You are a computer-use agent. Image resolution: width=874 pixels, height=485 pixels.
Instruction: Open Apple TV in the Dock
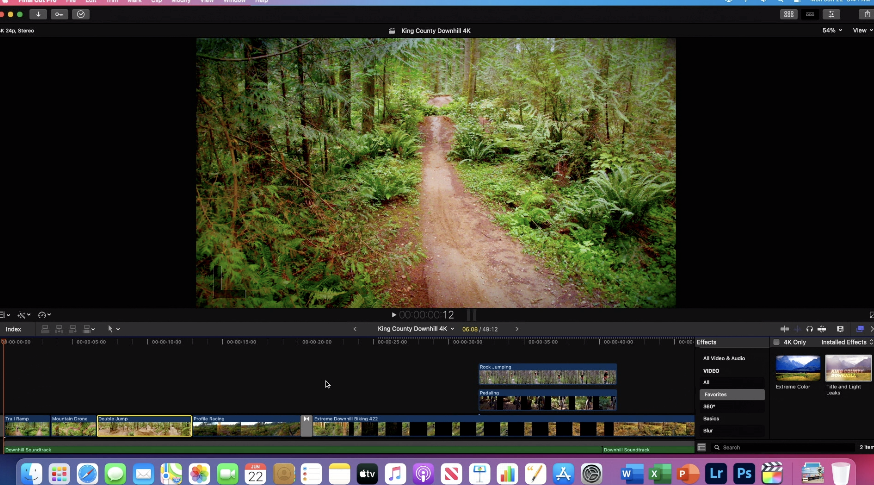point(367,474)
